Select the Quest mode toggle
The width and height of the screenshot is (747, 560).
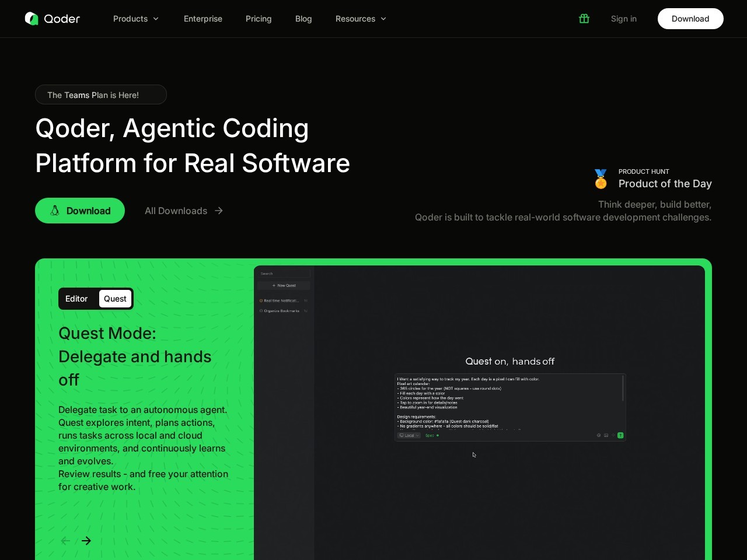(x=115, y=299)
